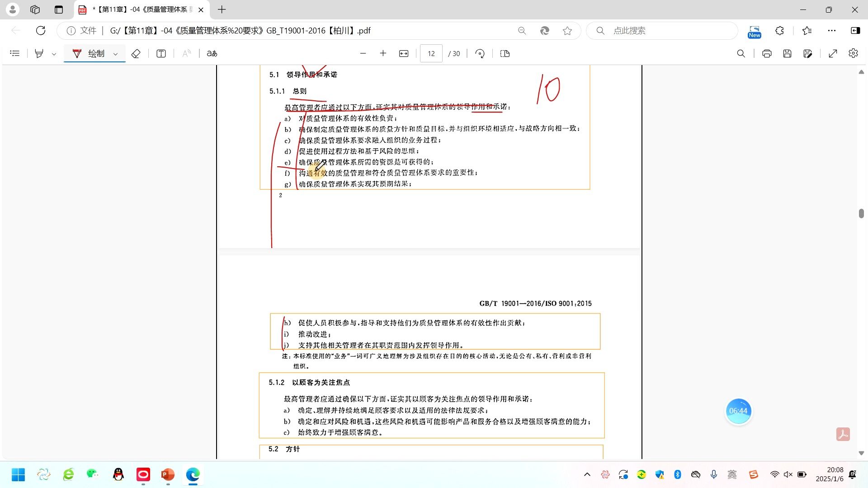Toggle the table of contents sidebar
The image size is (868, 488).
pos(15,54)
